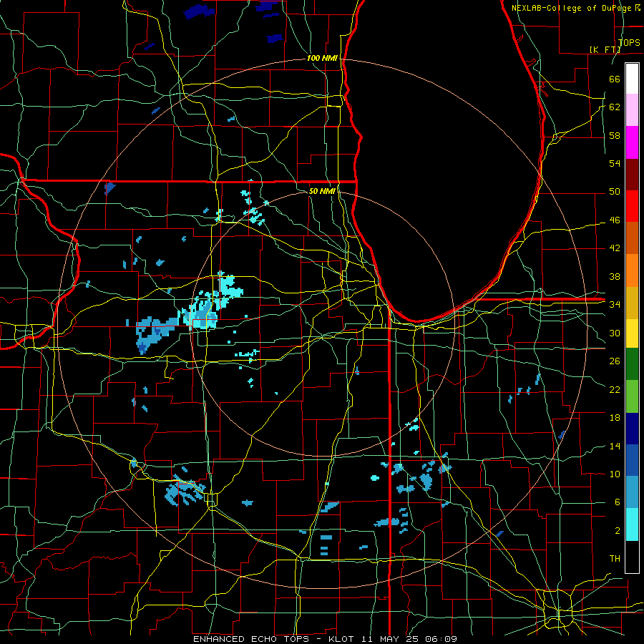Click the "100 NMI" range ring label
This screenshot has height=644, width=644.
coord(322,58)
